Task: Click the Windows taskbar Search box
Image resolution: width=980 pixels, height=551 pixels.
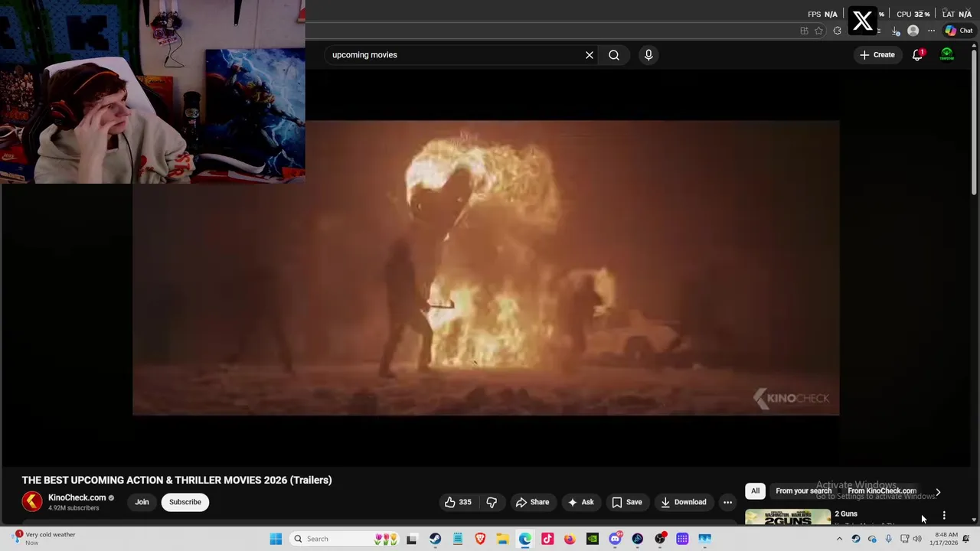Action: pyautogui.click(x=345, y=539)
